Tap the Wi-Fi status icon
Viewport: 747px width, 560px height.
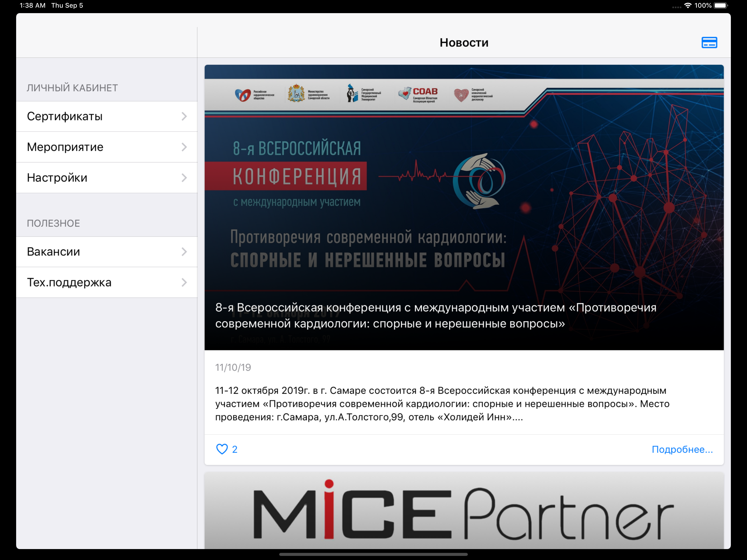click(688, 5)
